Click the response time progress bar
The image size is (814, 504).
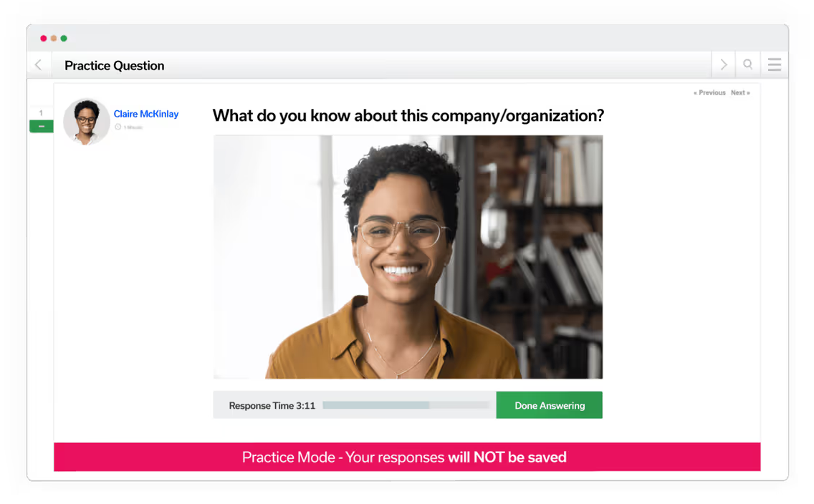[x=406, y=405]
